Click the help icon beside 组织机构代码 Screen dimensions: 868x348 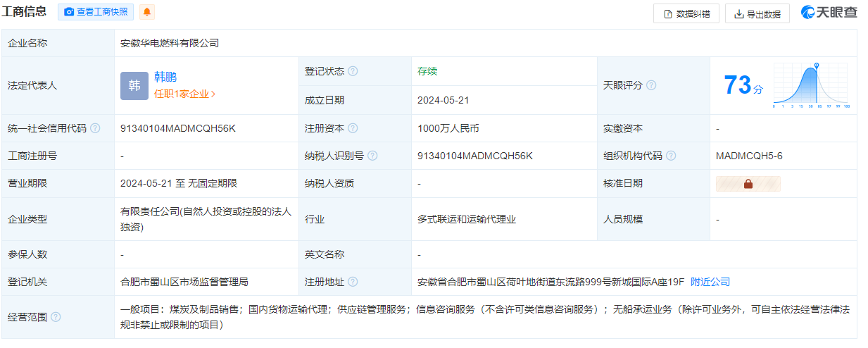[x=671, y=156]
